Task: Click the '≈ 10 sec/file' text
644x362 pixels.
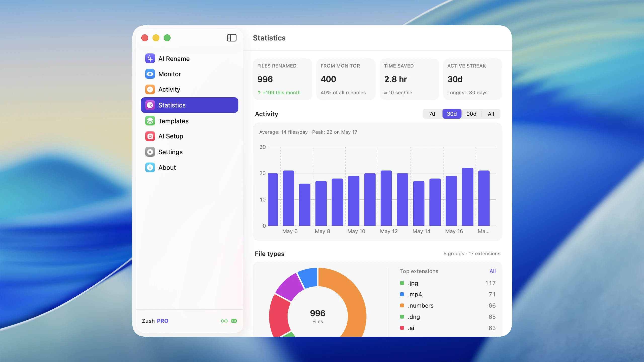Action: coord(398,93)
